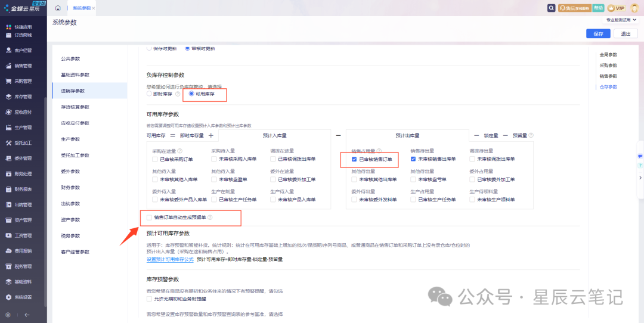
Task: Click the 退出 button
Action: tap(626, 34)
